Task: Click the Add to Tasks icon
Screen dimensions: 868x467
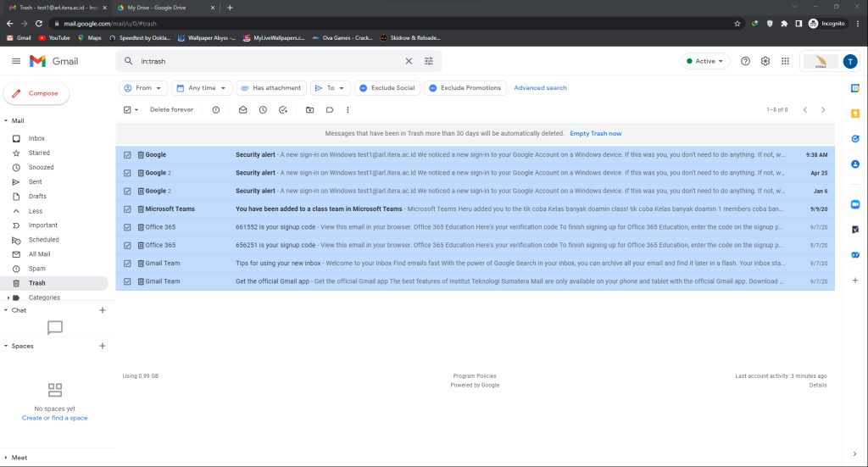Action: tap(283, 109)
